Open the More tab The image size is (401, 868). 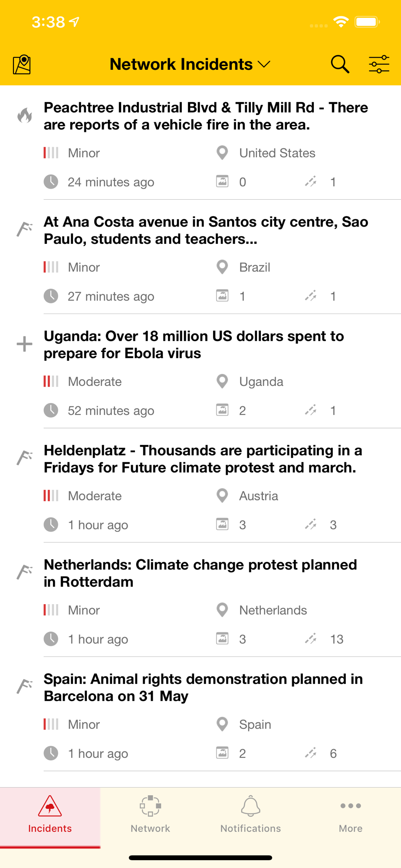coord(351,815)
